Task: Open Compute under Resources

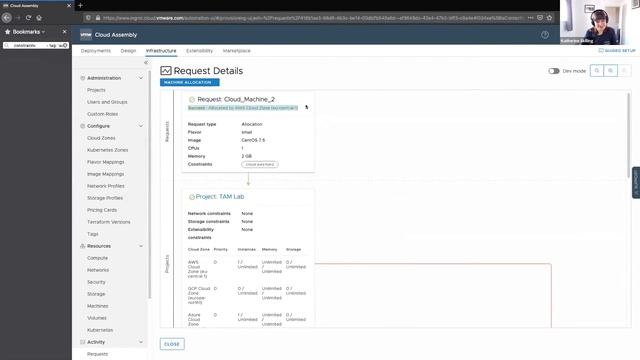Action: click(98, 258)
